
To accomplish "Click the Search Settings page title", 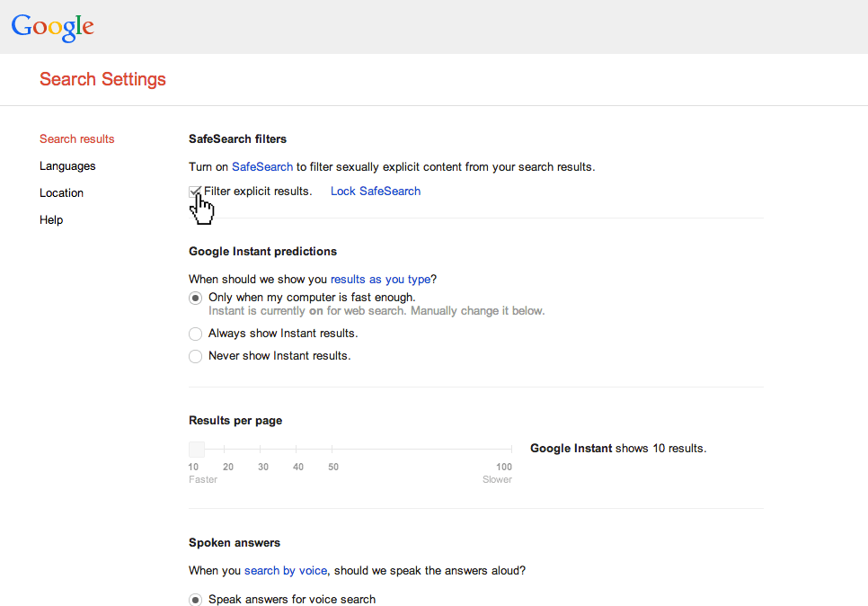I will pyautogui.click(x=102, y=79).
